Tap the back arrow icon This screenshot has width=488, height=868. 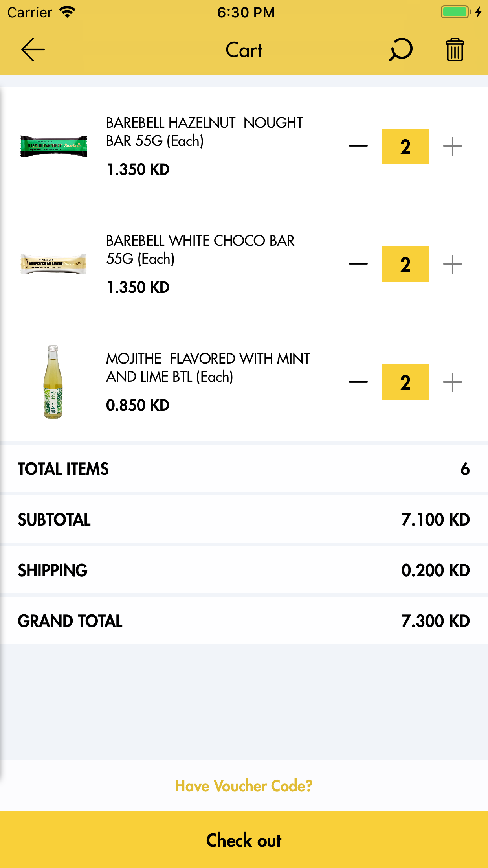[x=33, y=50]
